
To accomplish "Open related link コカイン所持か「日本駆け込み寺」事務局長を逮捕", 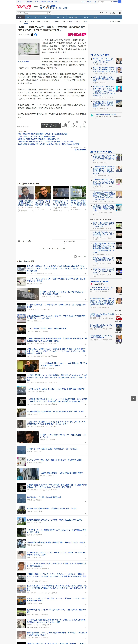I will [x=36, y=137].
